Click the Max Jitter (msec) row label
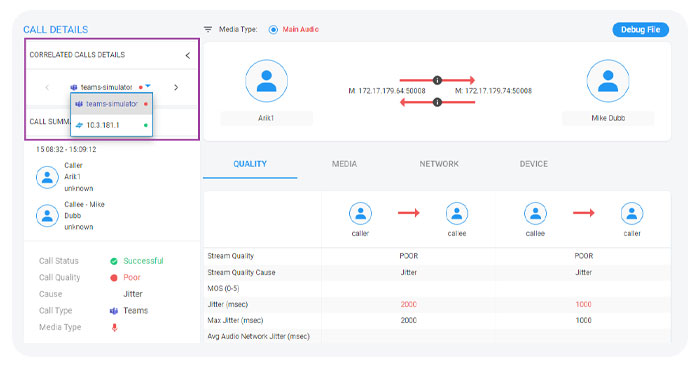This screenshot has height=366, width=700. pyautogui.click(x=235, y=320)
